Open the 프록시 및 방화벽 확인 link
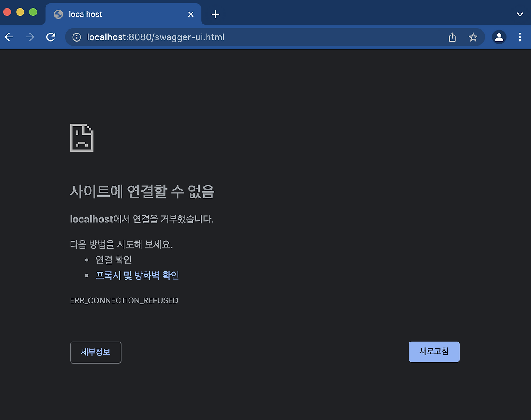531x420 pixels. (x=137, y=275)
